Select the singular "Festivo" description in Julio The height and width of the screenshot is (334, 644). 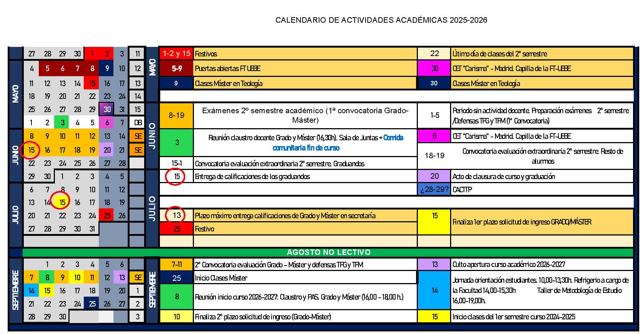point(205,229)
